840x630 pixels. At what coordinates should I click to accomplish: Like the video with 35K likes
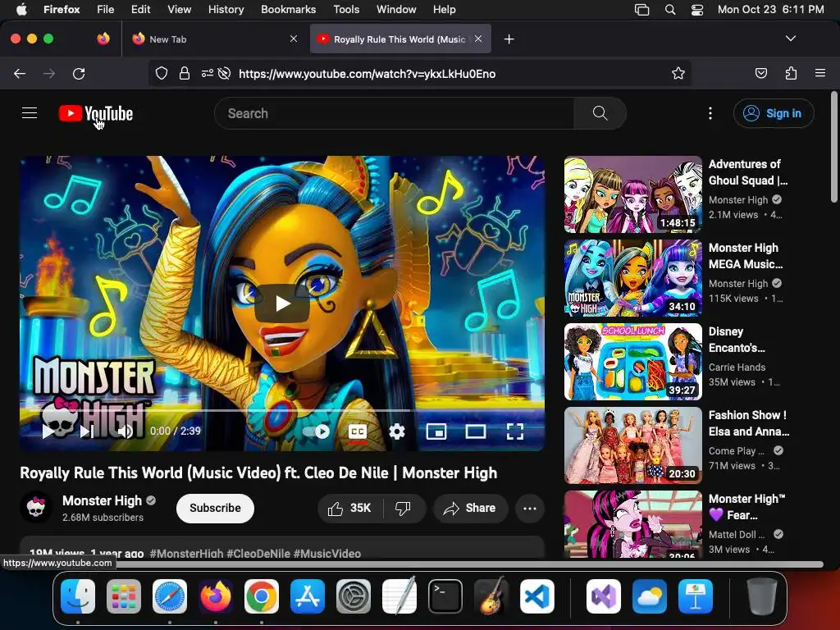pos(349,508)
